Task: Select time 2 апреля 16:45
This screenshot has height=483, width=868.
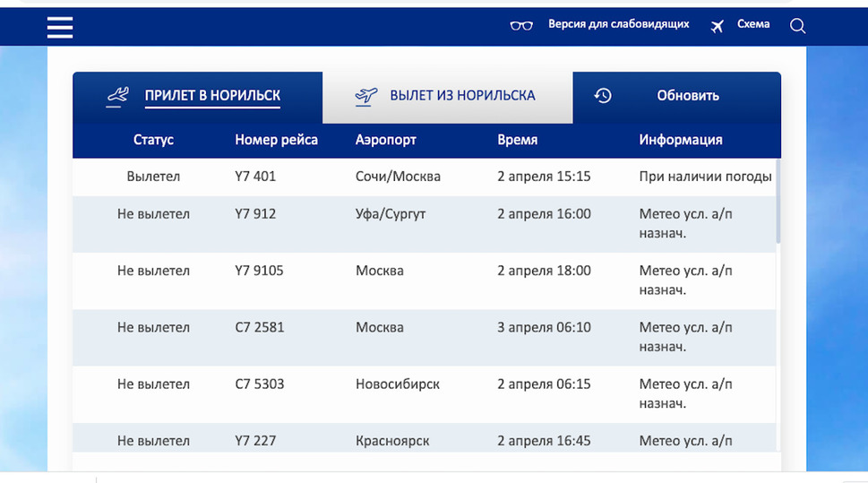Action: (544, 441)
